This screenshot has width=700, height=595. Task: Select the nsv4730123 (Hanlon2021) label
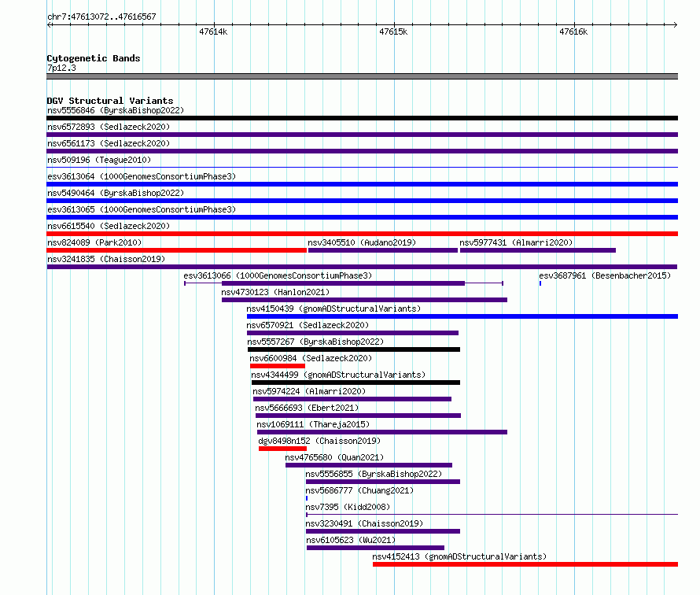coord(275,292)
